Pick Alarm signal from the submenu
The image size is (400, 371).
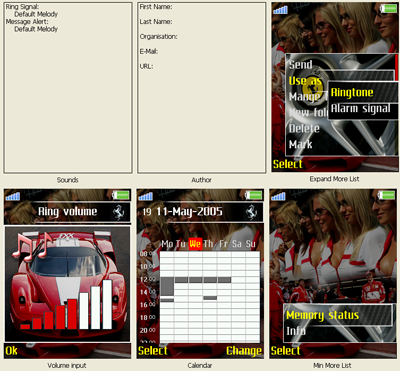360,108
